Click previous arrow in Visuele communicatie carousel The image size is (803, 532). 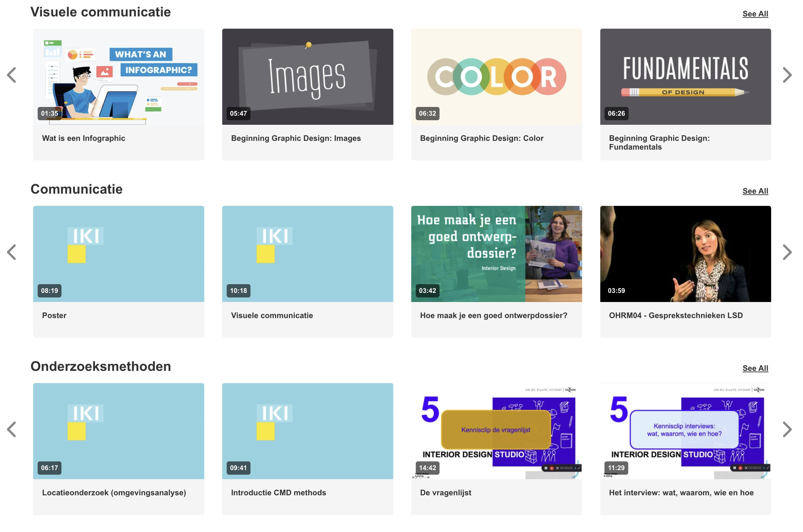12,75
